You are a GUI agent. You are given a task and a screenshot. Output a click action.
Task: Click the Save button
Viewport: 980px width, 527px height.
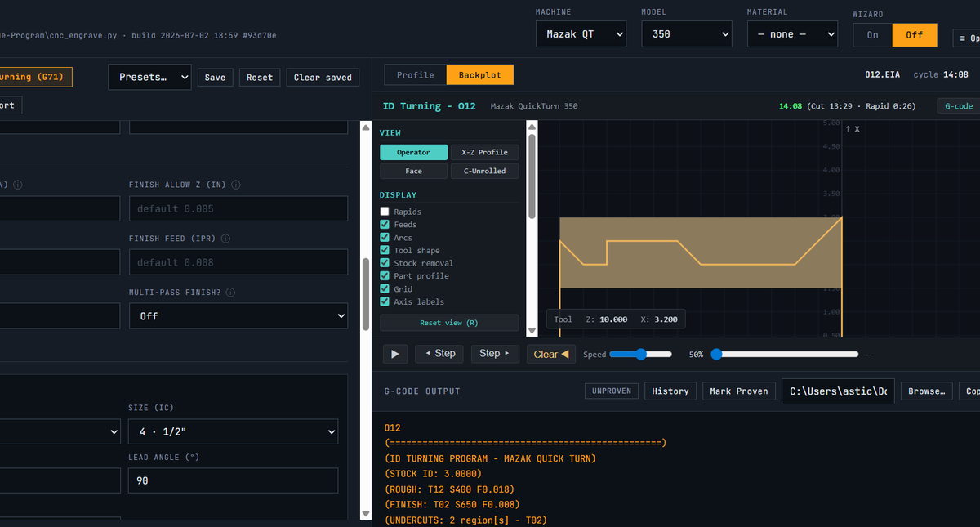(216, 77)
